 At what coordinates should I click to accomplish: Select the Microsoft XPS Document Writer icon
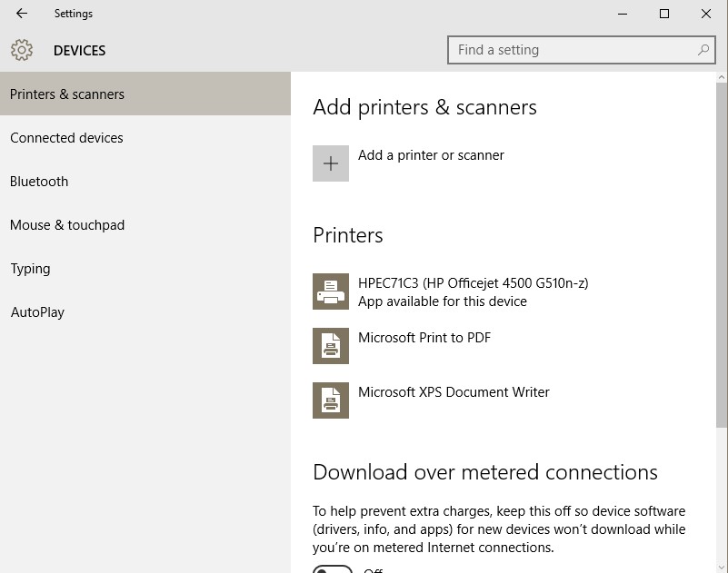click(x=331, y=400)
